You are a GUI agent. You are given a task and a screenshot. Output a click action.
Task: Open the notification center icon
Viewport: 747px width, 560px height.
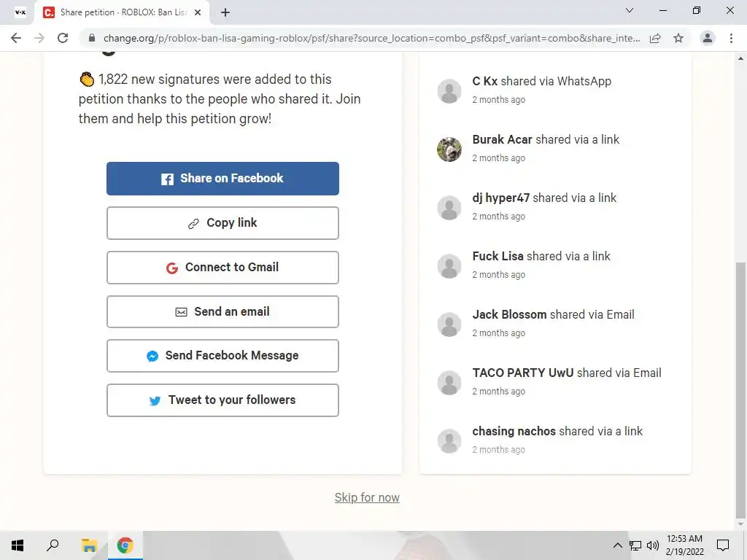(723, 545)
